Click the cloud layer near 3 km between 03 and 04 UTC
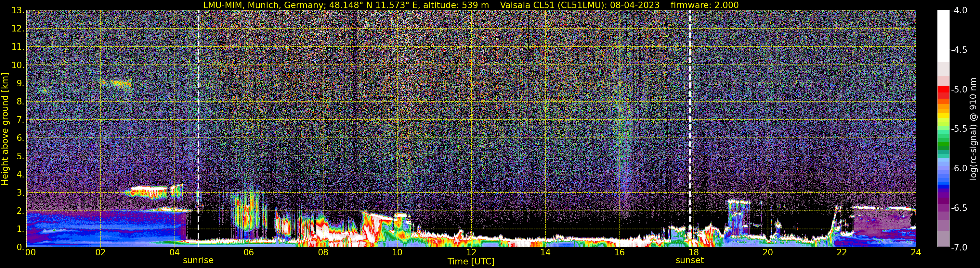 click(149, 192)
